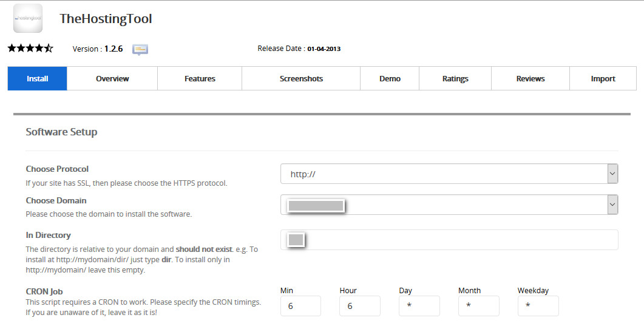
Task: Click the Choose Protocol label
Action: pos(57,169)
